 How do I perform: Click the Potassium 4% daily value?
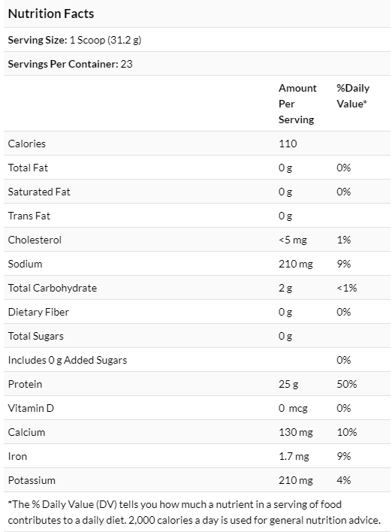(x=343, y=480)
